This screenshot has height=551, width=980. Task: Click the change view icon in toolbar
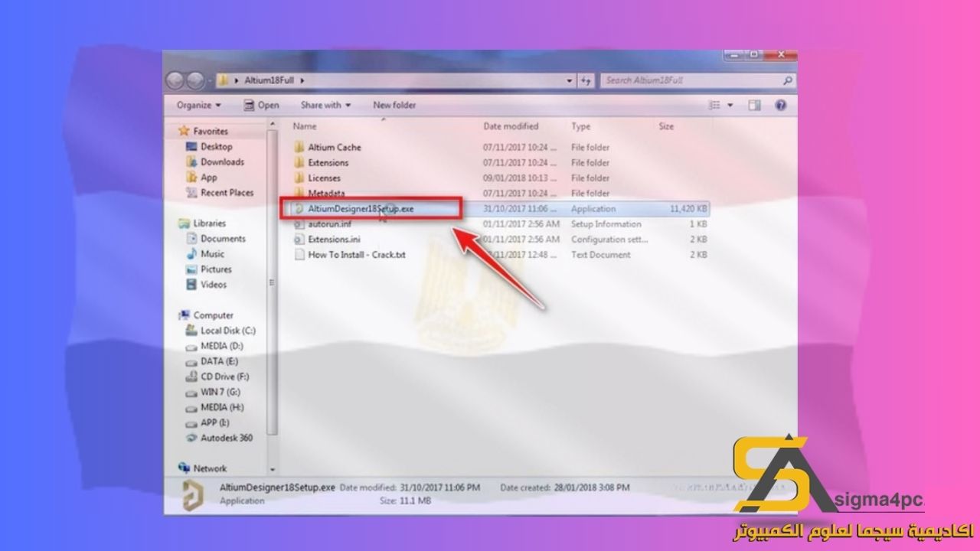(x=714, y=105)
